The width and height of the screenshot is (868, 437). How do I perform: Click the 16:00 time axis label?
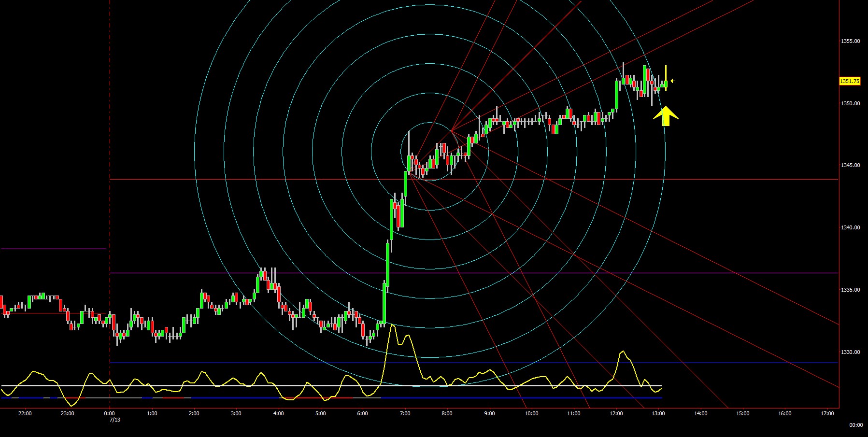point(784,413)
